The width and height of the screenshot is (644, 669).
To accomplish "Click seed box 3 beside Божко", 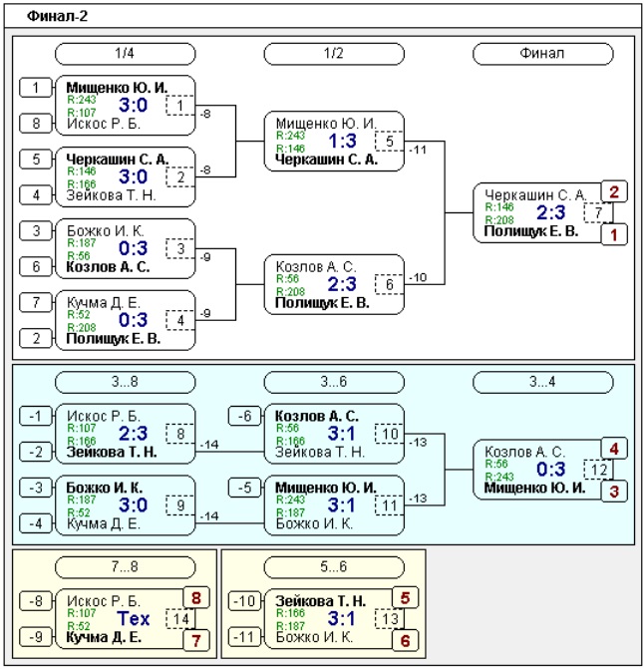I will point(36,231).
